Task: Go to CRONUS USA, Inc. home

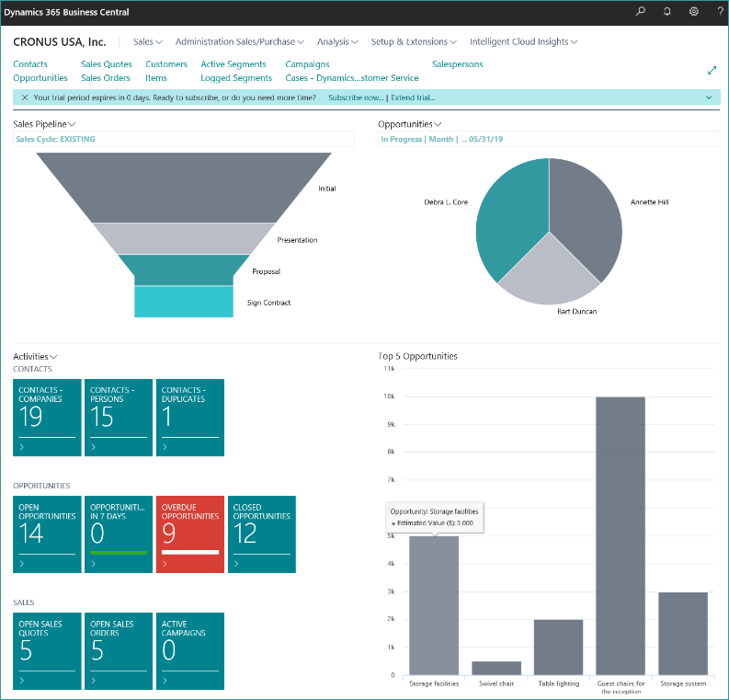Action: point(60,42)
